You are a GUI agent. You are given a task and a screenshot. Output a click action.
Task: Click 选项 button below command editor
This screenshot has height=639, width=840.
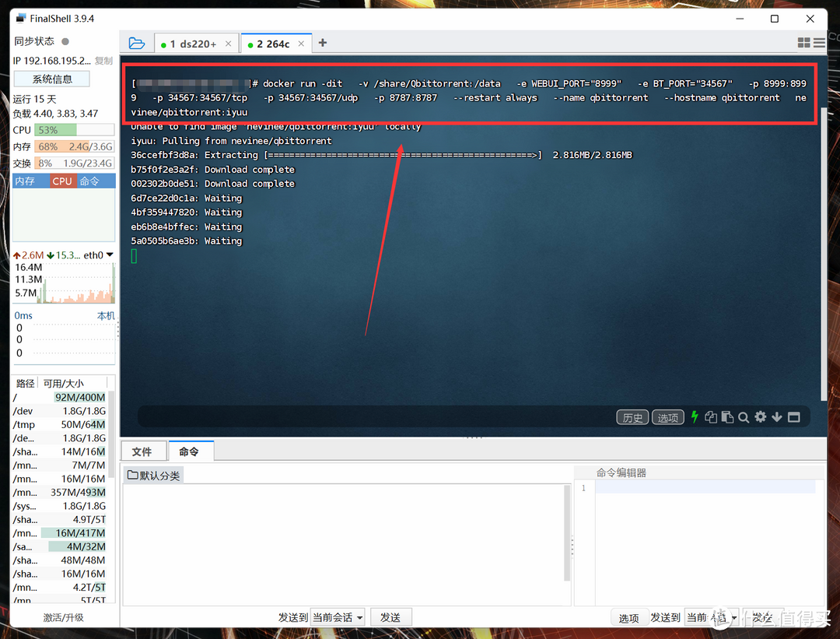click(x=629, y=618)
